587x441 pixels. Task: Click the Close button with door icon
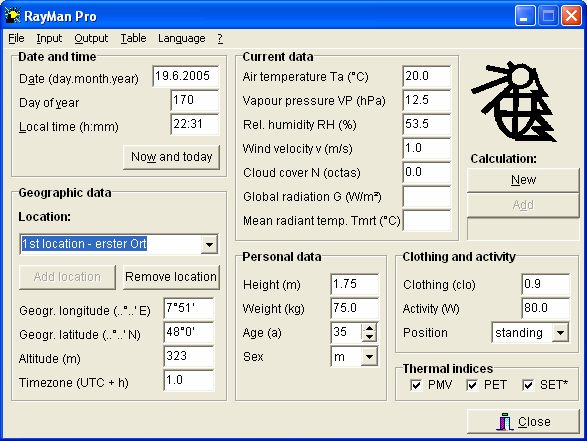click(x=523, y=422)
